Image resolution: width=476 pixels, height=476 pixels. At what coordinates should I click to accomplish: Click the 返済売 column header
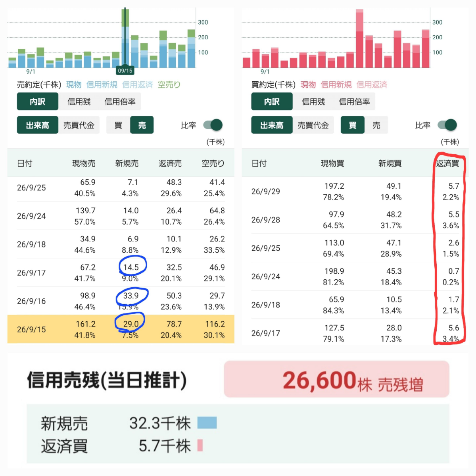coord(170,163)
